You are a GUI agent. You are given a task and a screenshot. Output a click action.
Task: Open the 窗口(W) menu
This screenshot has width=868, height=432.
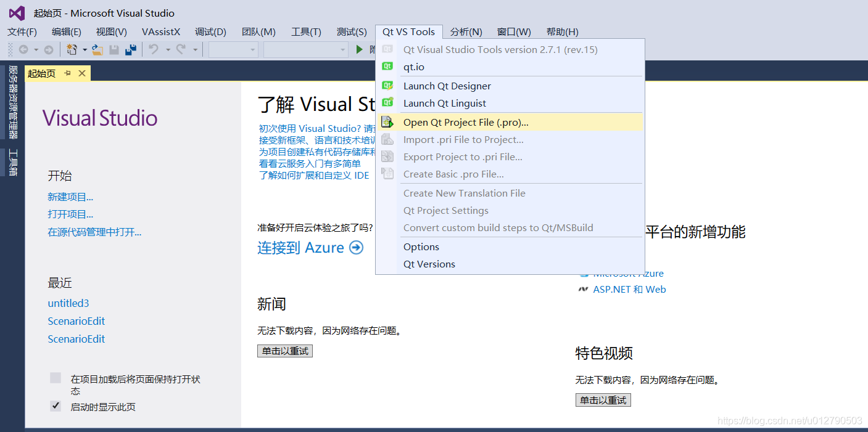coord(514,32)
